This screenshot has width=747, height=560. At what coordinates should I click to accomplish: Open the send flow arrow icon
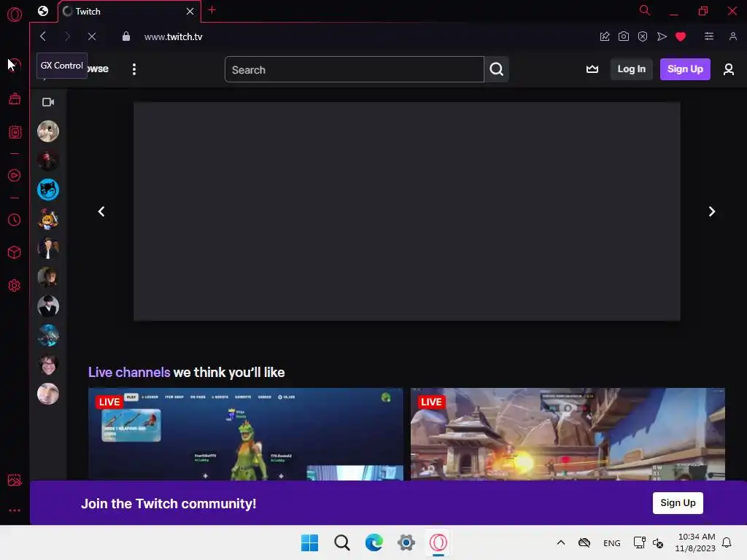662,36
